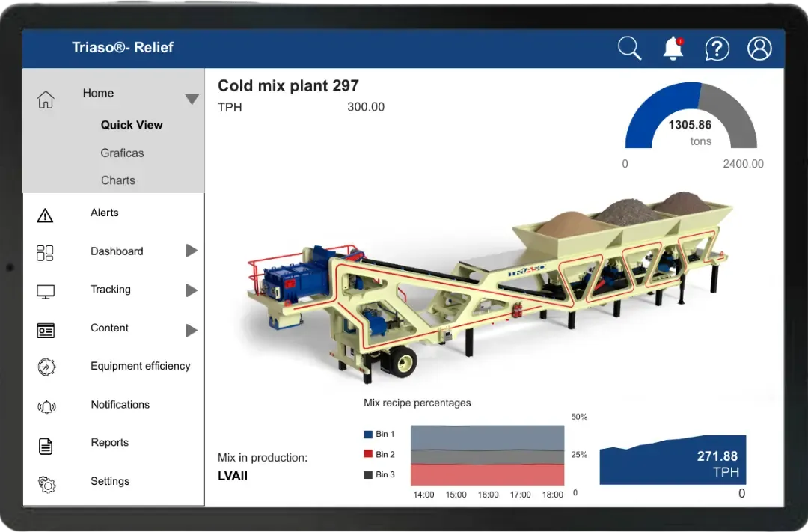This screenshot has width=808, height=532.
Task: Click the search magnifier icon
Action: [x=630, y=49]
